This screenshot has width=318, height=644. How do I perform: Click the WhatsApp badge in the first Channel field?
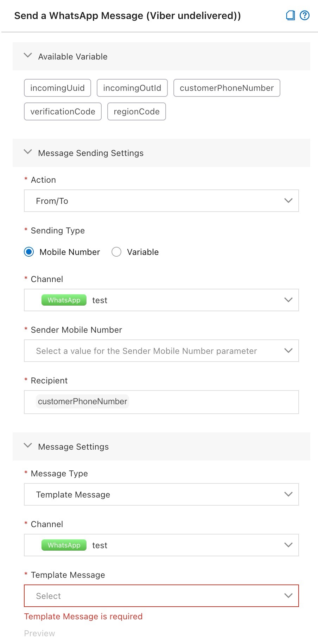point(64,300)
